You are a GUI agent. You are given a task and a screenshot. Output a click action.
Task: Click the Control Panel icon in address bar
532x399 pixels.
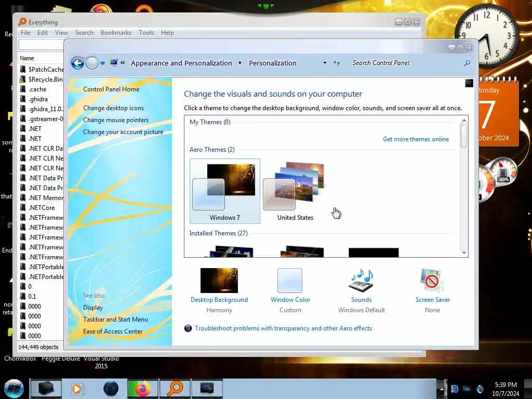pos(113,63)
